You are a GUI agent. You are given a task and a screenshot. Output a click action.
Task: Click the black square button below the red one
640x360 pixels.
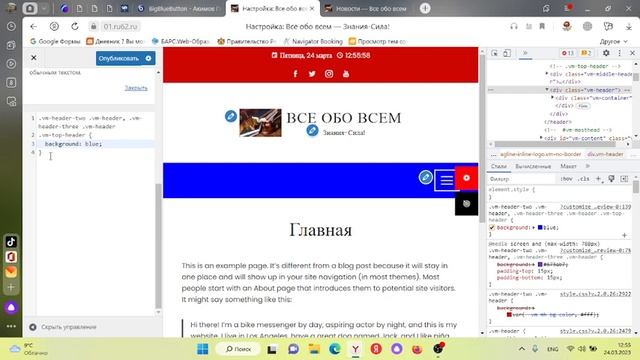click(x=467, y=204)
